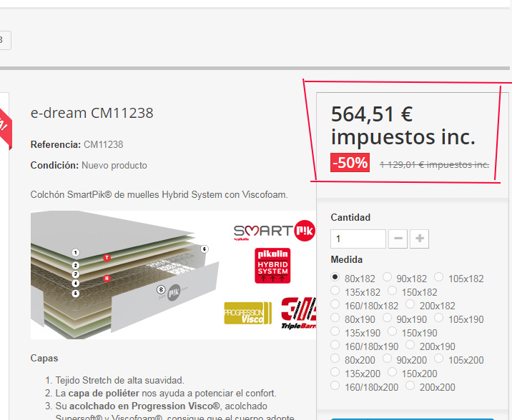The height and width of the screenshot is (420, 512).
Task: Pick the 160/180x190 size radio
Action: coord(335,344)
